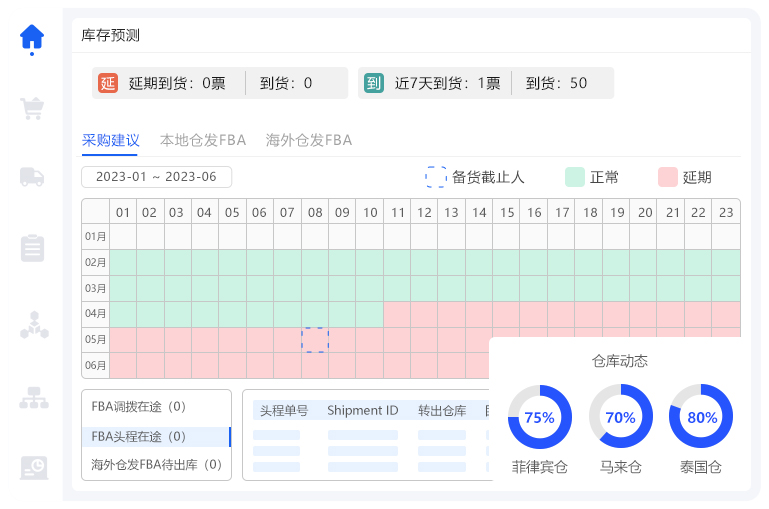The width and height of the screenshot is (769, 509).
Task: Open the 海外仓发FBA tab
Action: [309, 140]
